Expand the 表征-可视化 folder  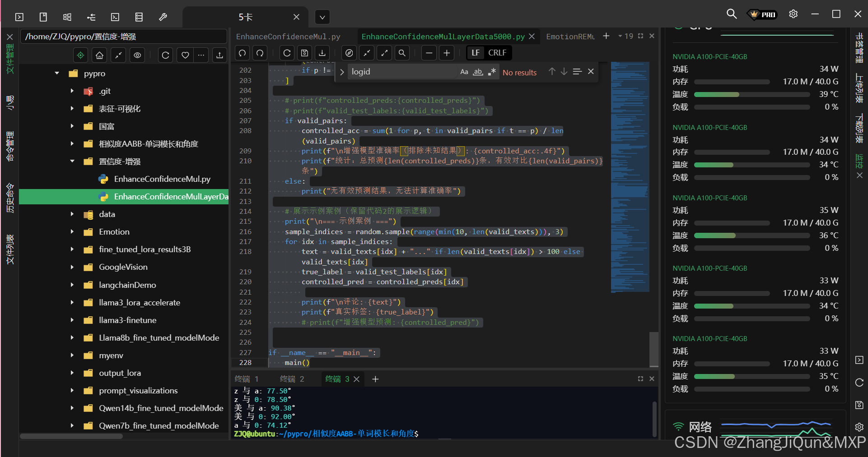(x=72, y=108)
